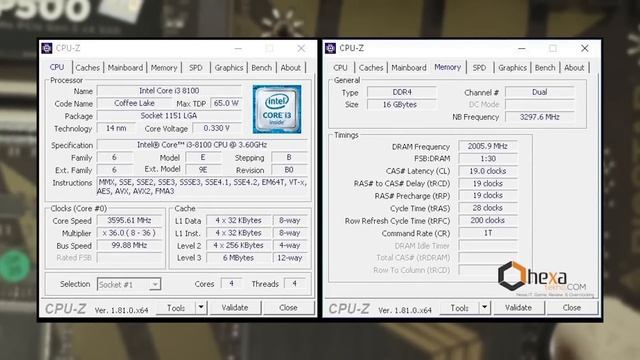Click the NB Frequency value 3297.6 MHz
640x360 pixels.
pyautogui.click(x=540, y=117)
